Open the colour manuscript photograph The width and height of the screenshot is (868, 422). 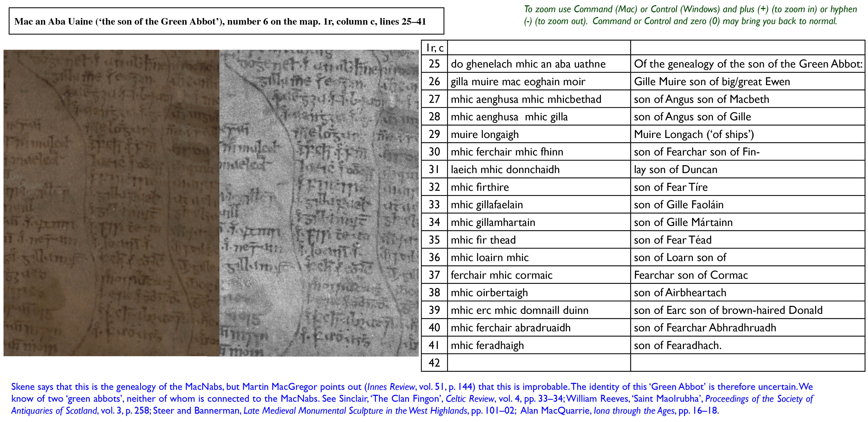coord(111,203)
